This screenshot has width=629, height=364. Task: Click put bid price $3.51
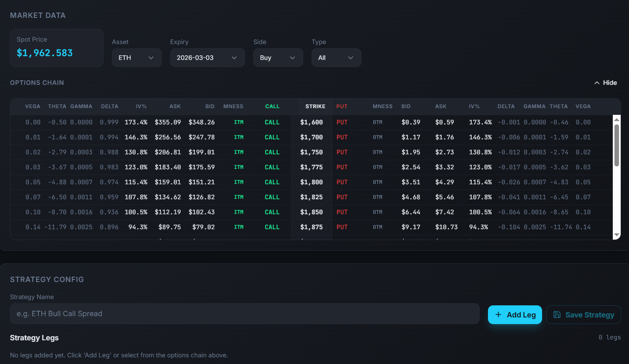click(x=411, y=182)
